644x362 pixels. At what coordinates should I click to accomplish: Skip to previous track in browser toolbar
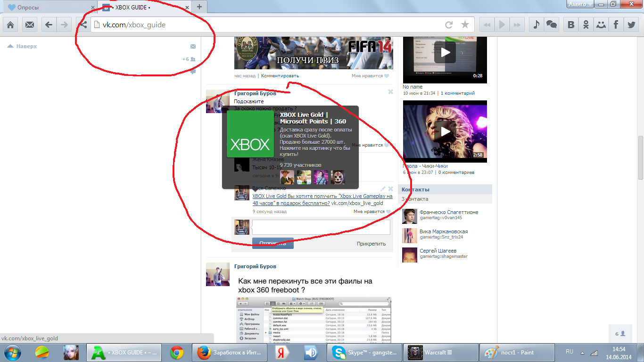pos(487,25)
